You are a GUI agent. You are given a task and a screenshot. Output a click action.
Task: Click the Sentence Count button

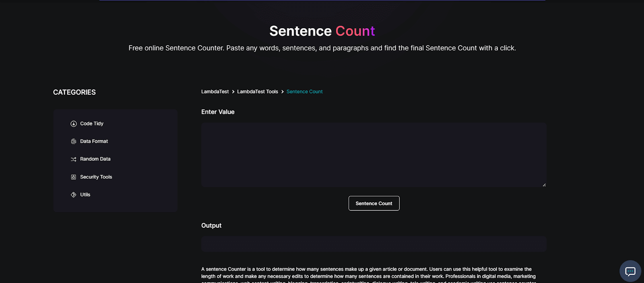(374, 203)
